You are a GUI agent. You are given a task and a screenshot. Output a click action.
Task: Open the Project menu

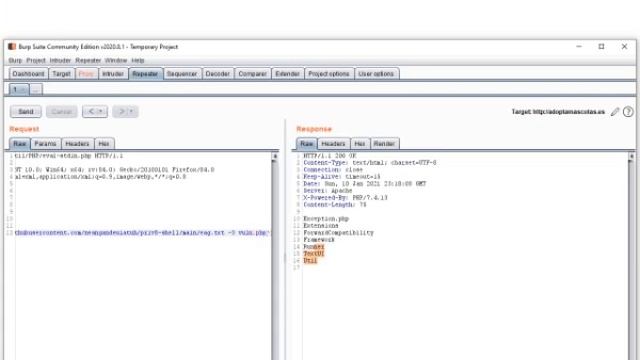(36, 60)
